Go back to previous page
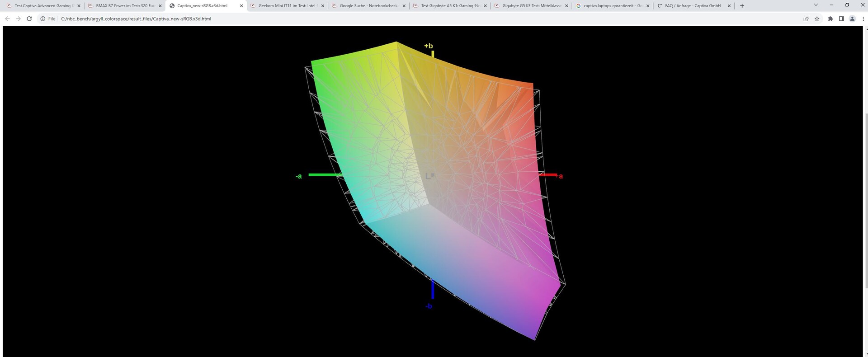 coord(7,19)
